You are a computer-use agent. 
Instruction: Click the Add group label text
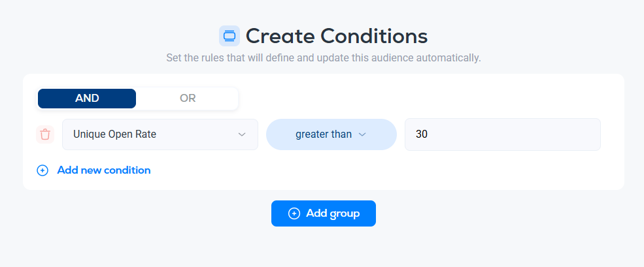tap(333, 213)
